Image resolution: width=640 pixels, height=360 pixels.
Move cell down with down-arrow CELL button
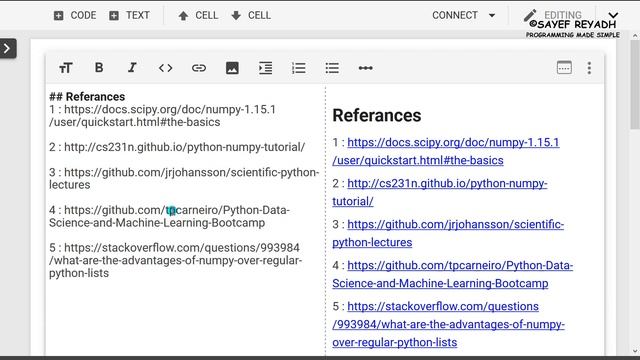click(x=251, y=16)
